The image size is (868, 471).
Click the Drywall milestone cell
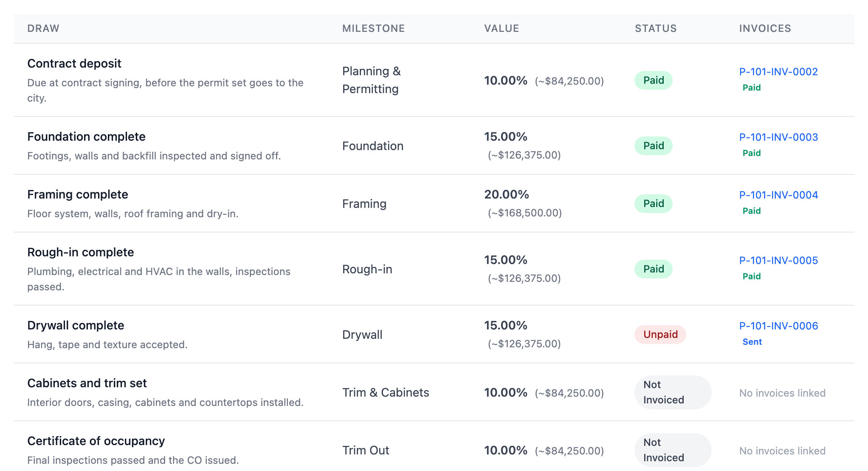click(362, 335)
